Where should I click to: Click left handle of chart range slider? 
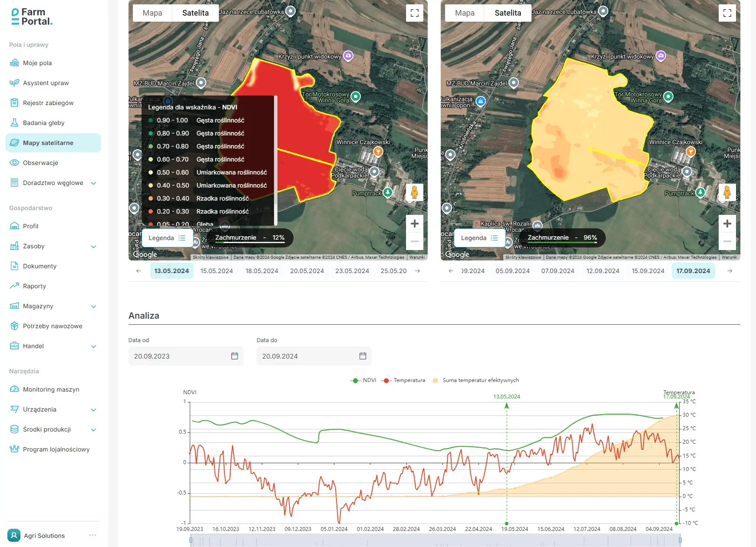click(x=191, y=540)
